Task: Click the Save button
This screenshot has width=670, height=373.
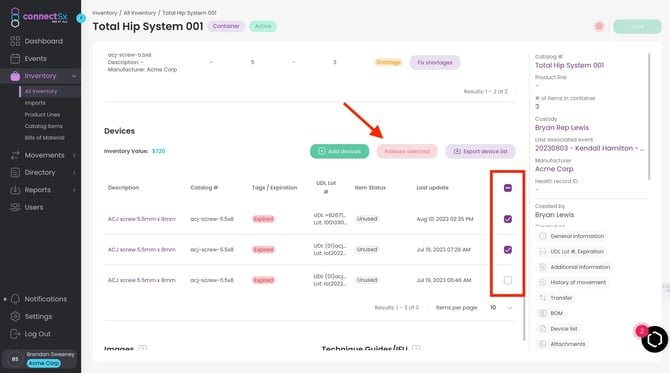Action: coord(637,26)
